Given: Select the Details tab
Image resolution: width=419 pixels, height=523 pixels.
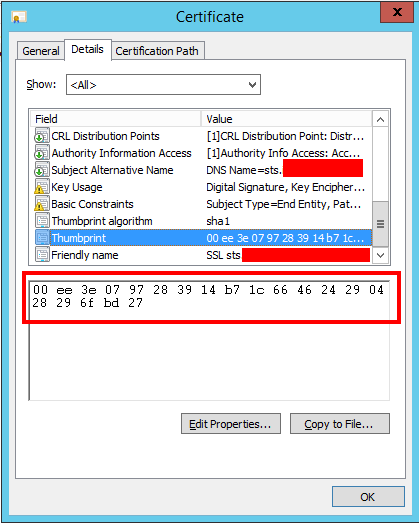Looking at the screenshot, I should (x=87, y=49).
